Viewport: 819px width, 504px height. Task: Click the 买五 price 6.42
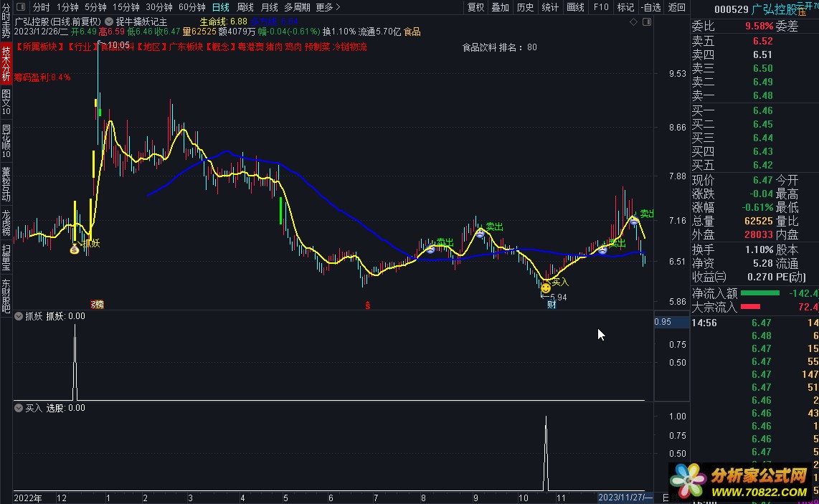pos(762,165)
